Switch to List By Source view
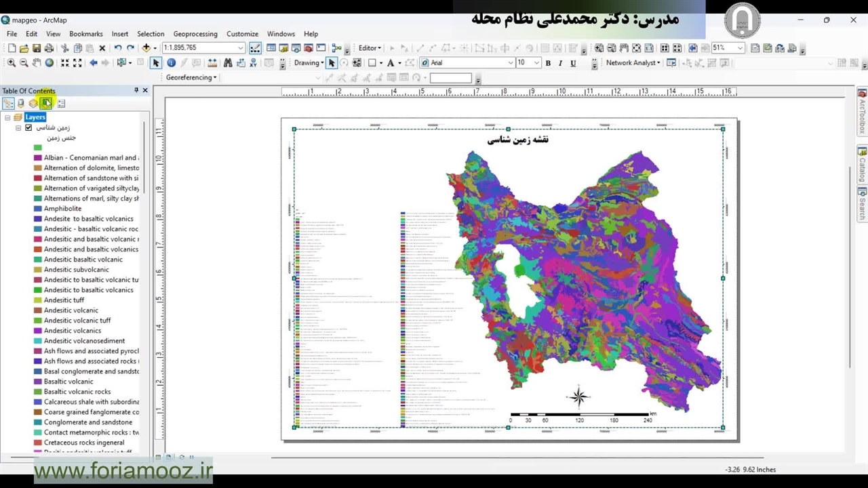This screenshot has height=488, width=868. (21, 104)
